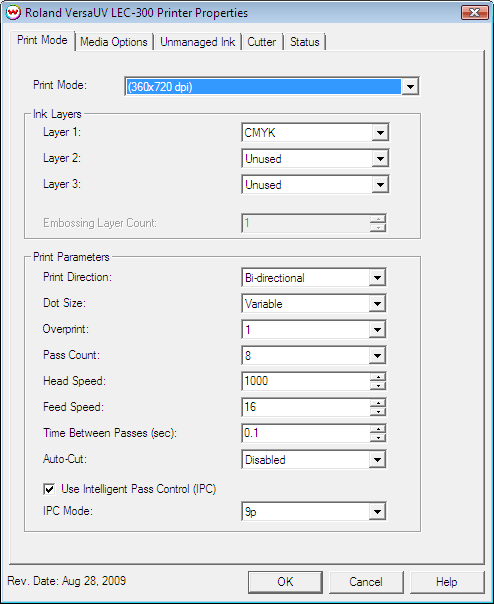
Task: Open the Unmanaged Ink tab
Action: pos(197,42)
